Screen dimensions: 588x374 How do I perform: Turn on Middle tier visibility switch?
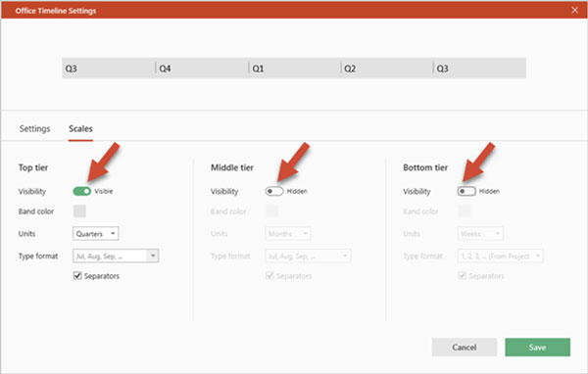coord(274,191)
